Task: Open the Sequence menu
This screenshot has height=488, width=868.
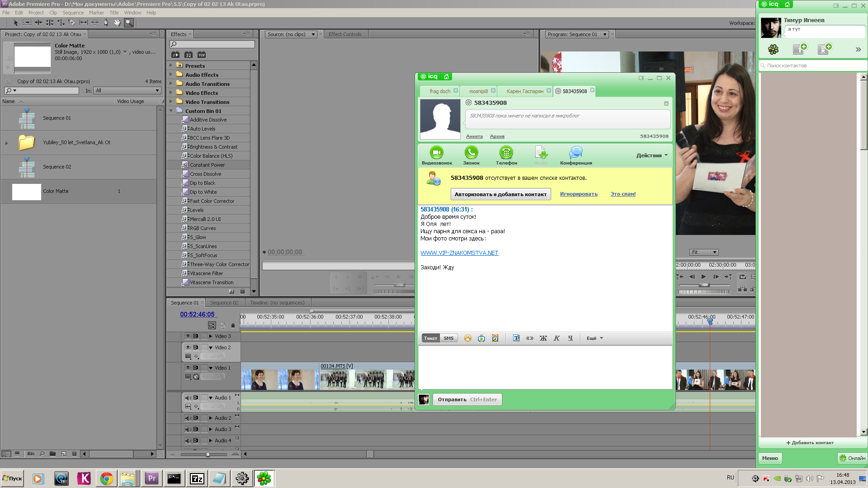Action: [73, 13]
